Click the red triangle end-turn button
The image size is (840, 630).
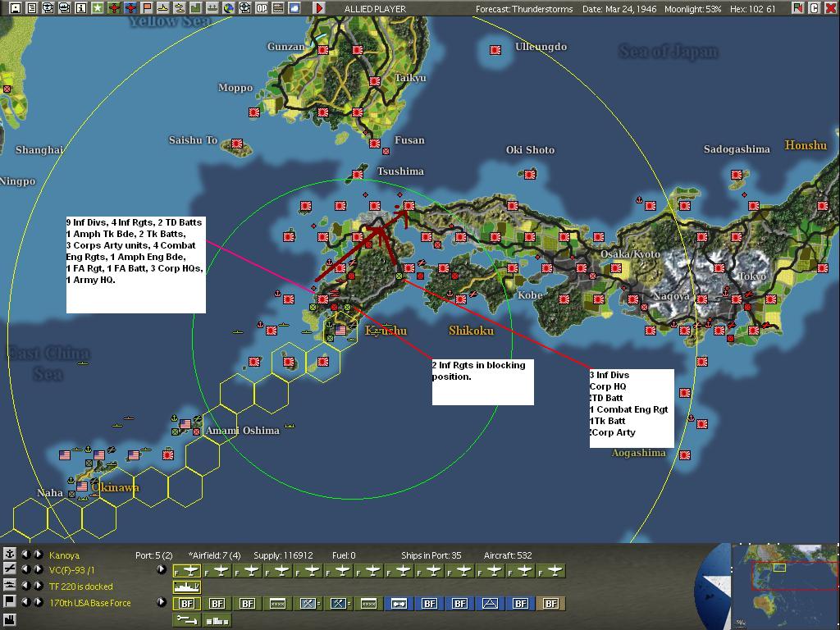point(319,8)
